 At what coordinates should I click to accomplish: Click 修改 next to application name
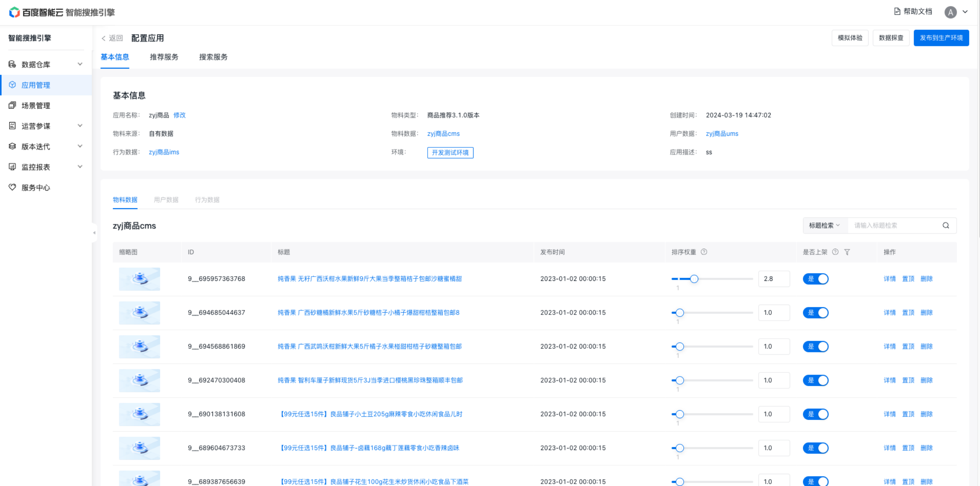[180, 115]
